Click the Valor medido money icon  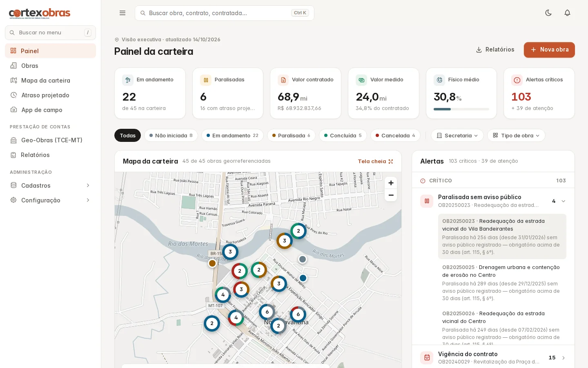(x=361, y=80)
